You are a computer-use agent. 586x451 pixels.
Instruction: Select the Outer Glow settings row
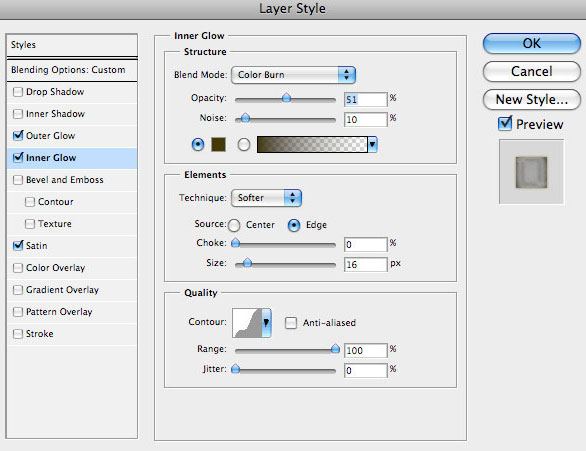[72, 136]
